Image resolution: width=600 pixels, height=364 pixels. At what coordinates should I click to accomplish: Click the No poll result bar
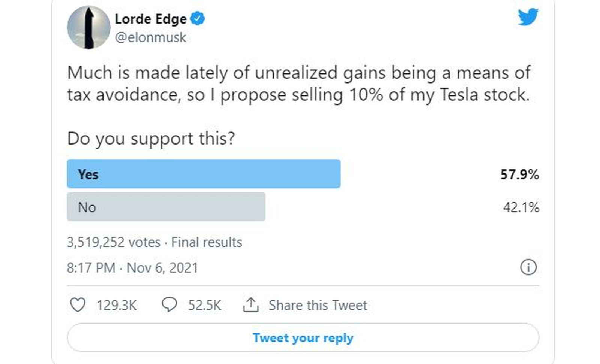pos(166,207)
